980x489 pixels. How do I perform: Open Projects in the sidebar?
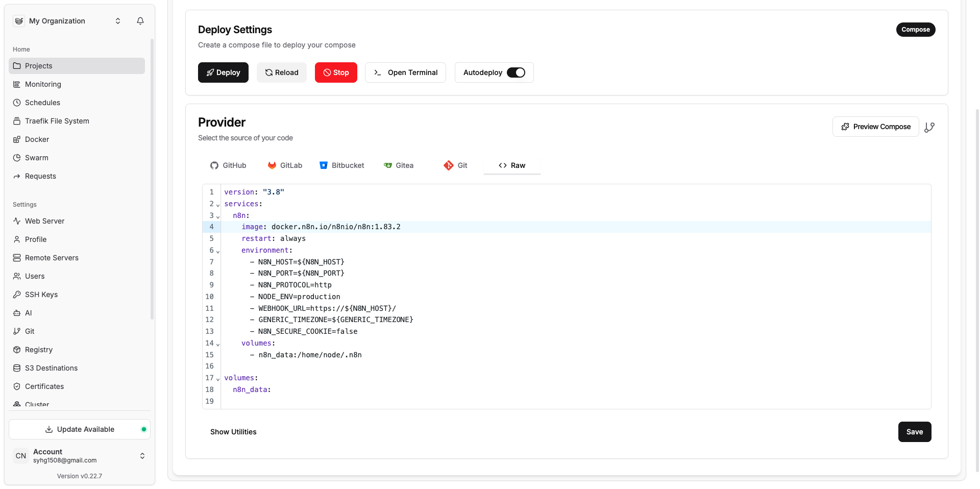click(x=77, y=66)
